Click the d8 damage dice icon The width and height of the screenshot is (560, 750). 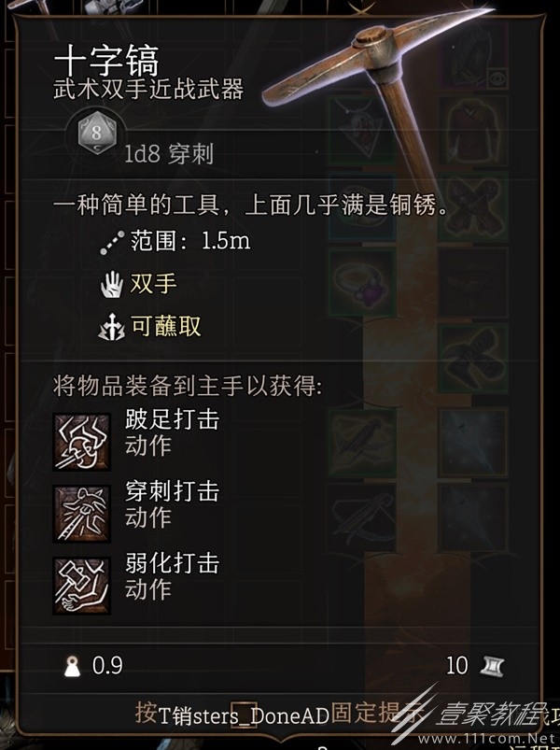(97, 133)
